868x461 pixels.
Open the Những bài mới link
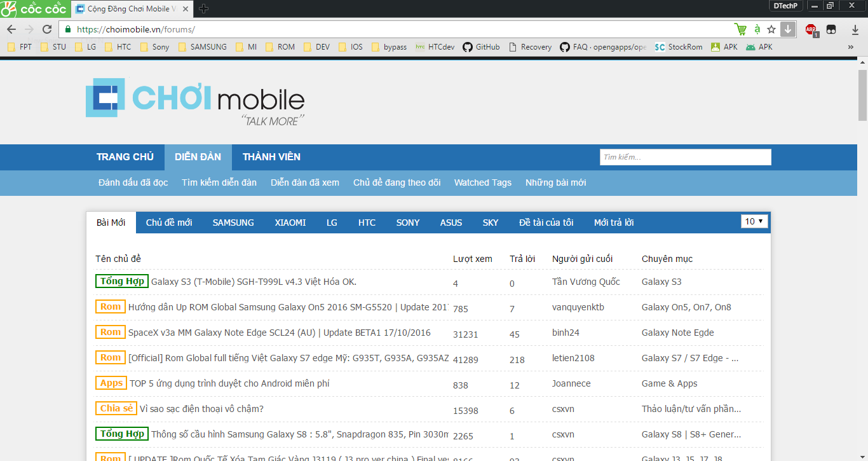coord(556,182)
